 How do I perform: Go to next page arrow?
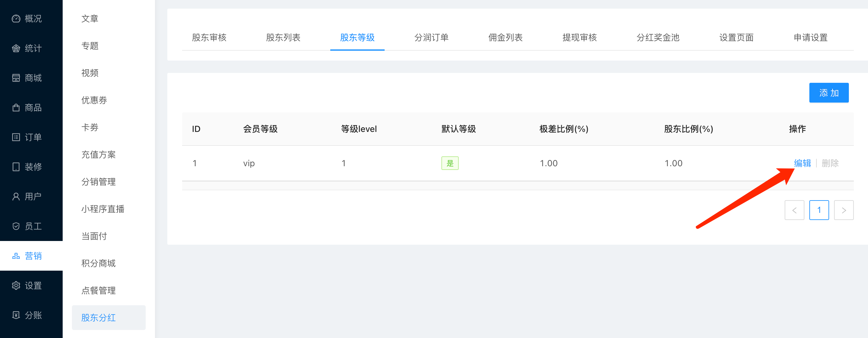click(844, 210)
